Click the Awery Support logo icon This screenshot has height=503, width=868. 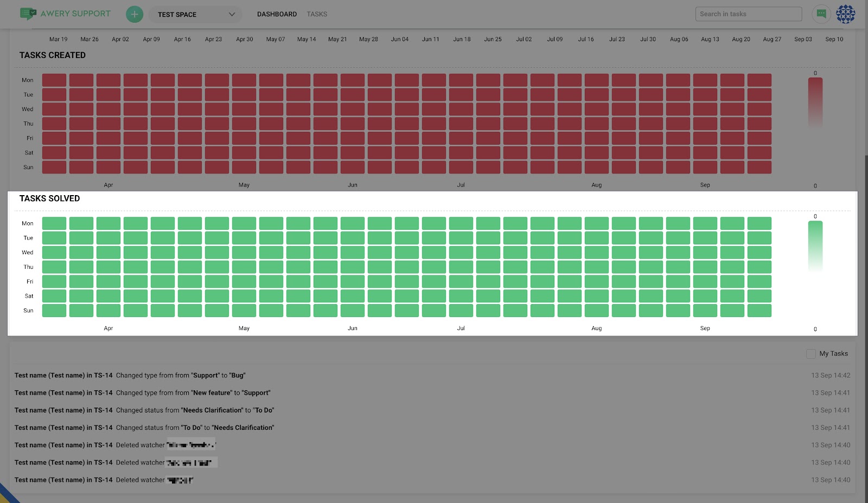coord(28,14)
